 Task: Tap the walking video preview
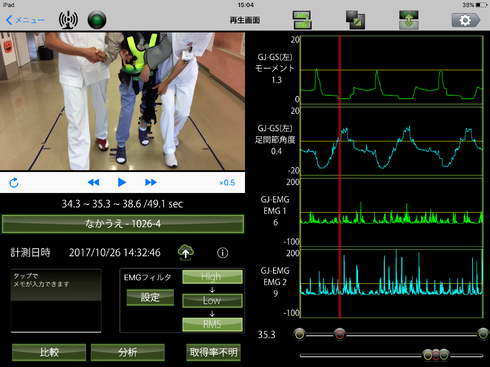point(122,101)
